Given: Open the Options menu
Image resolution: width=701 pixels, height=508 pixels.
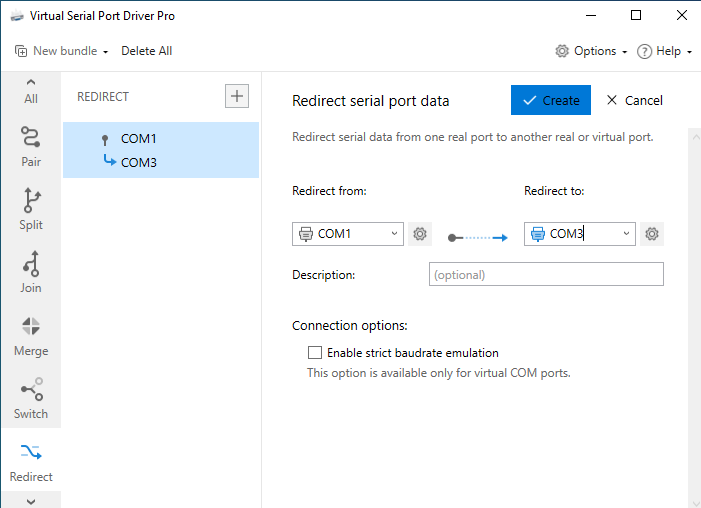Looking at the screenshot, I should click(x=591, y=51).
